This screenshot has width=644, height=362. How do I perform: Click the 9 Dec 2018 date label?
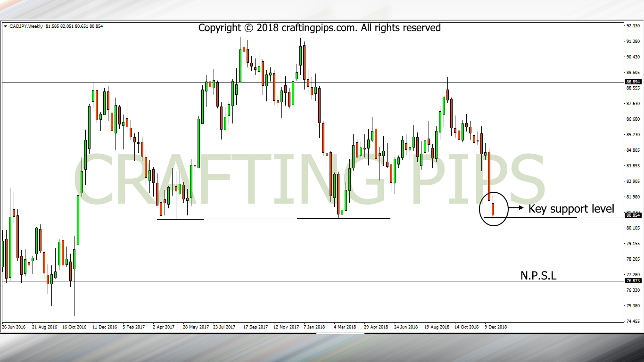tap(495, 327)
